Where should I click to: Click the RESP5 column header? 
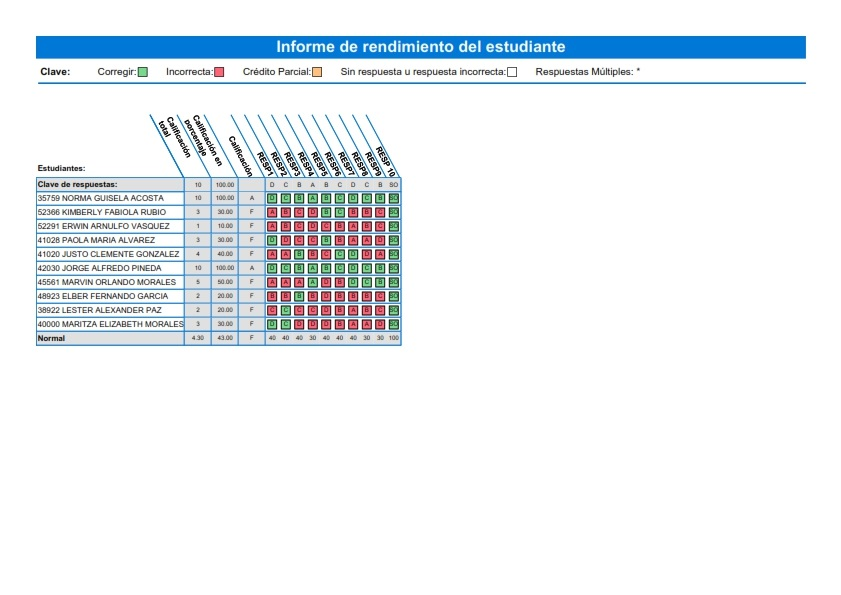(319, 164)
